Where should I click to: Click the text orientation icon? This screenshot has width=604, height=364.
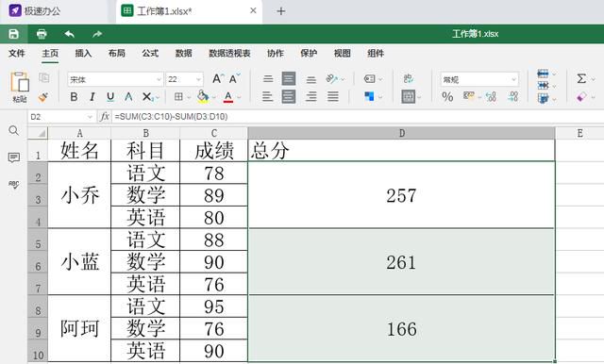coord(331,79)
